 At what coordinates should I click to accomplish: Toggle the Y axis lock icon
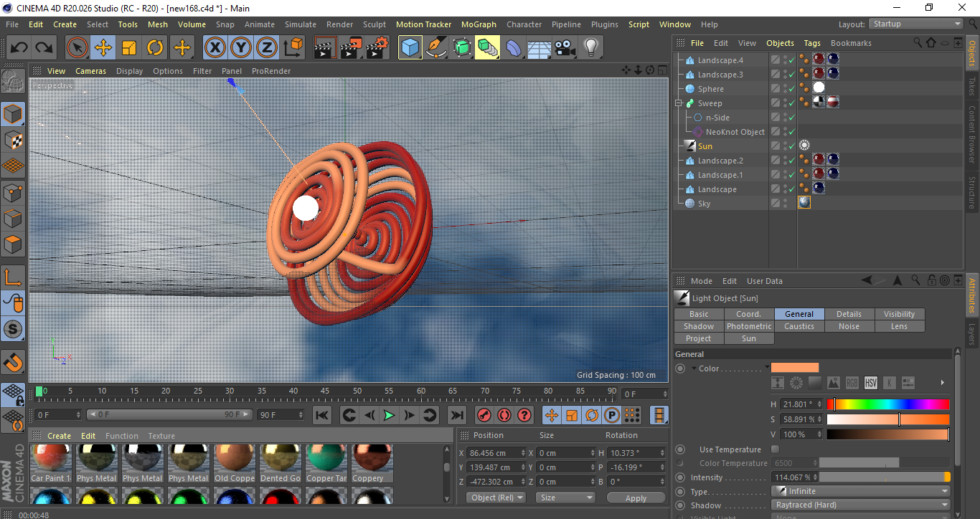pos(241,48)
